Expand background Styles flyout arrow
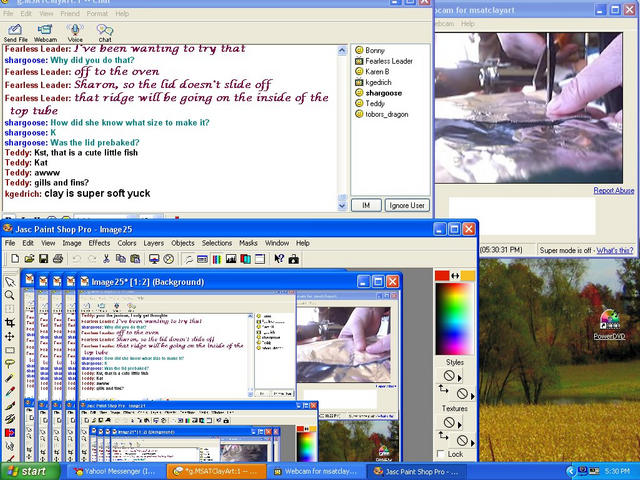Screen dimensions: 640x480 click(473, 396)
